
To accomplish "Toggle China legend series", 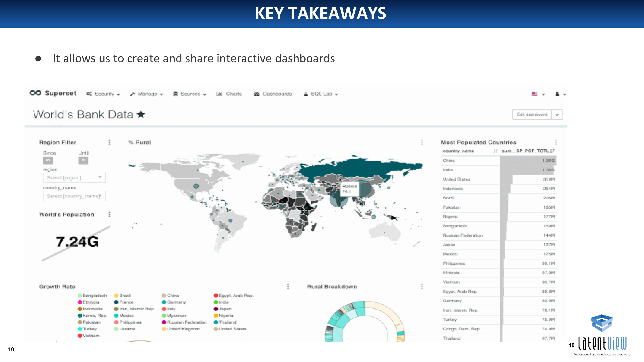I will pyautogui.click(x=170, y=296).
